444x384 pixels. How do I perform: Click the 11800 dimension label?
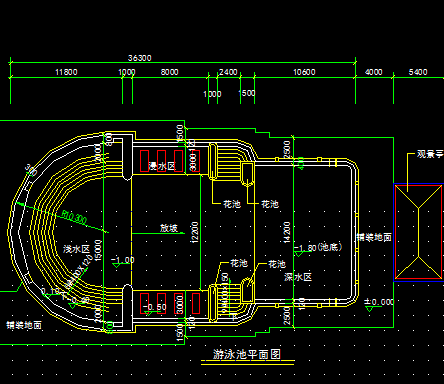[x=66, y=72]
